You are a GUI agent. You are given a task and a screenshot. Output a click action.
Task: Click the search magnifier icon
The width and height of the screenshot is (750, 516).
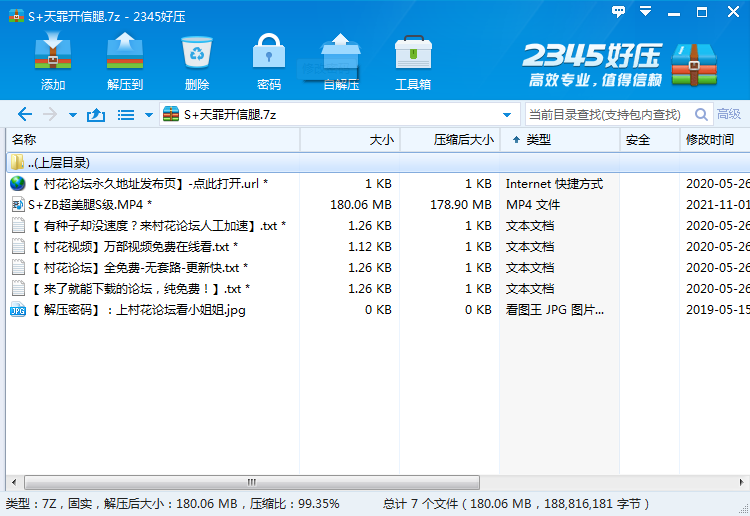(700, 115)
